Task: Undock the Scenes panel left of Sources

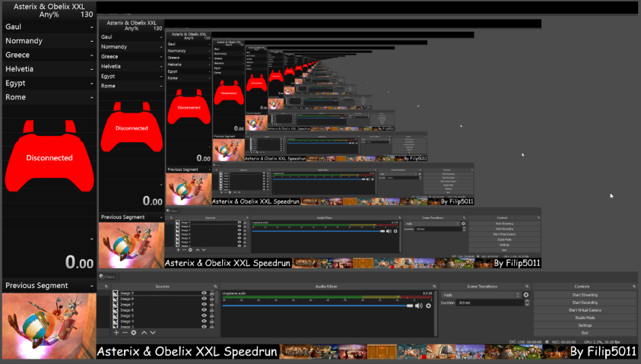Action: (x=106, y=286)
